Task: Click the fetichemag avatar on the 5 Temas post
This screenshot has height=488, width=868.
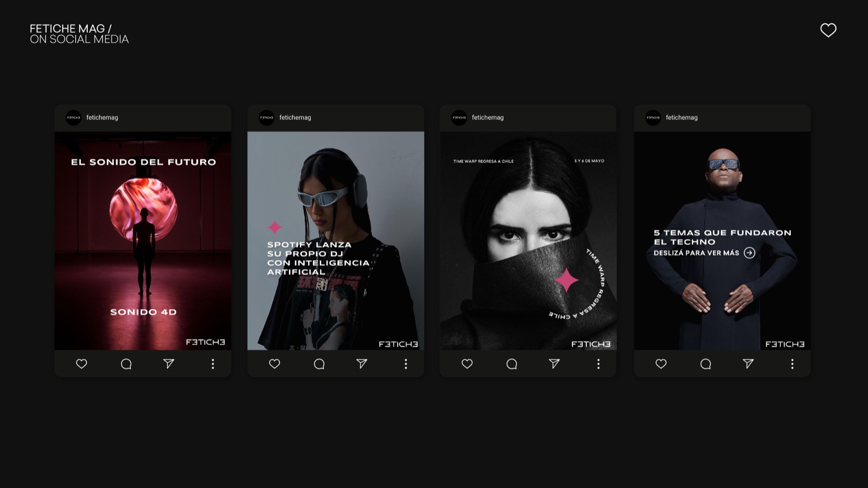Action: [x=653, y=118]
